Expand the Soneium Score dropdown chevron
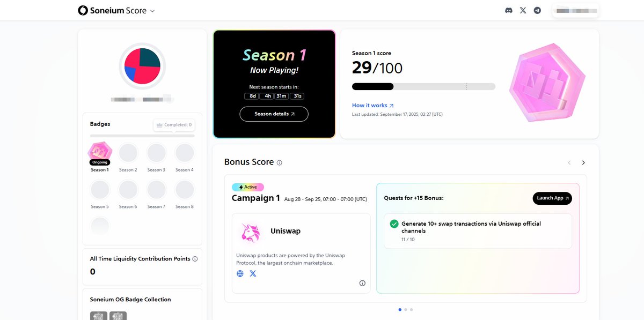Screen dimensions: 644x320 pos(152,11)
